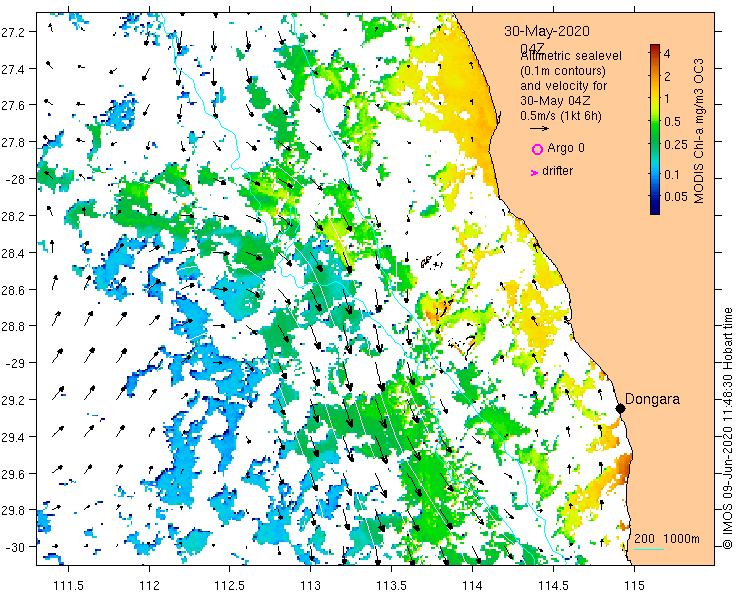
Task: Click the colorbar value 0.25 label
Action: click(x=676, y=145)
